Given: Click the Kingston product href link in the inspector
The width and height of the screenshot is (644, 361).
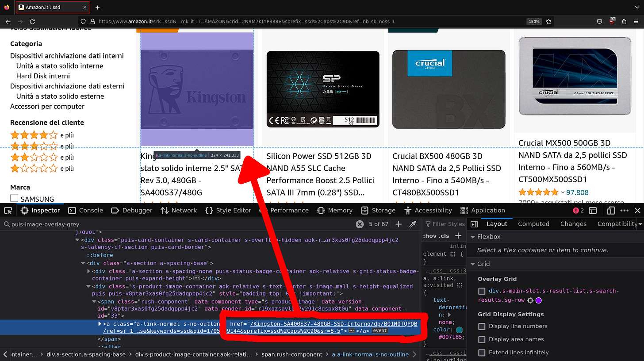Looking at the screenshot, I should click(334, 323).
